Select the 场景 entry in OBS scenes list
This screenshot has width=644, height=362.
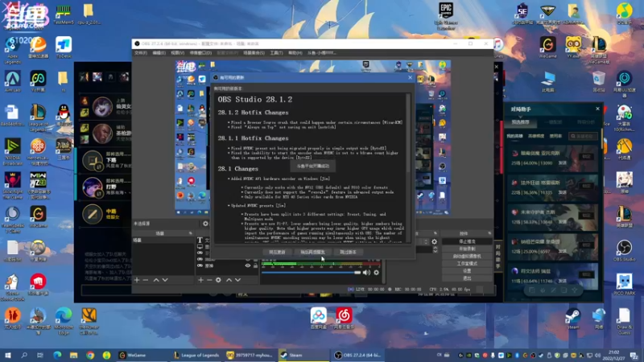coord(163,241)
